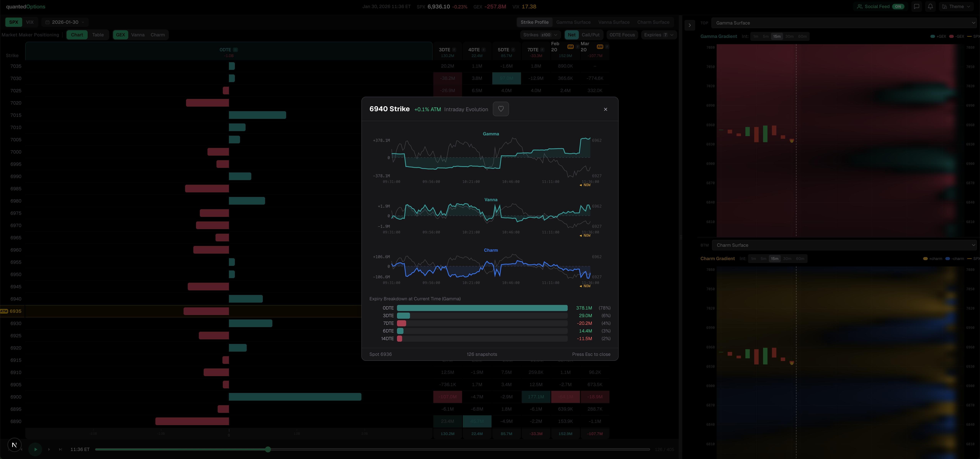Switch to the Vanna Surface tab

click(x=614, y=22)
